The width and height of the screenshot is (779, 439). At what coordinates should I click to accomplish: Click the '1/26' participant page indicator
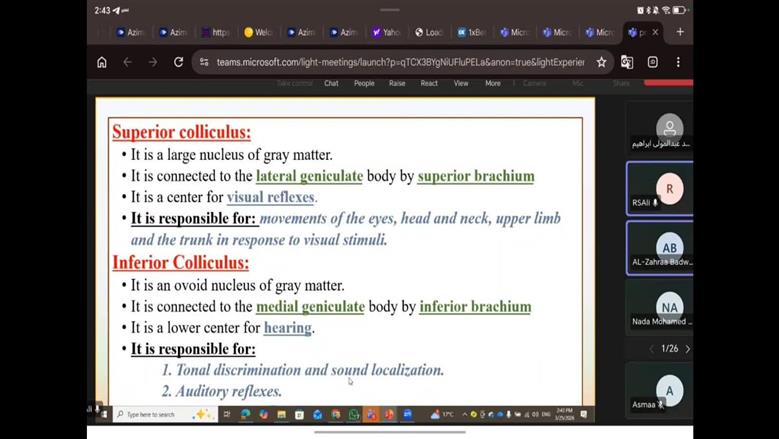pyautogui.click(x=669, y=349)
